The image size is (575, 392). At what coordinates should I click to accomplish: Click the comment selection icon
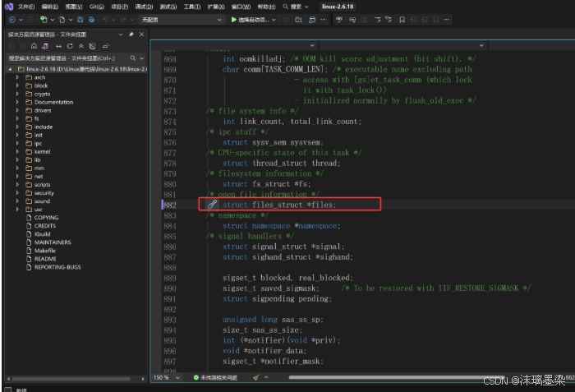(352, 20)
